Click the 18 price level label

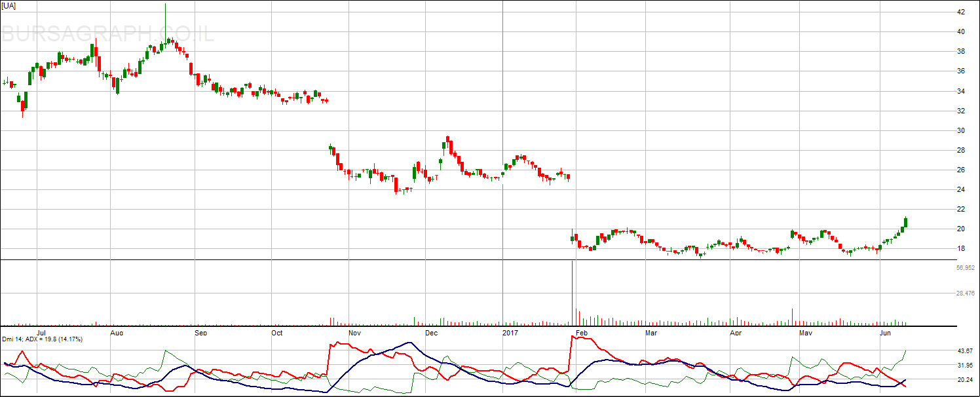click(x=960, y=248)
